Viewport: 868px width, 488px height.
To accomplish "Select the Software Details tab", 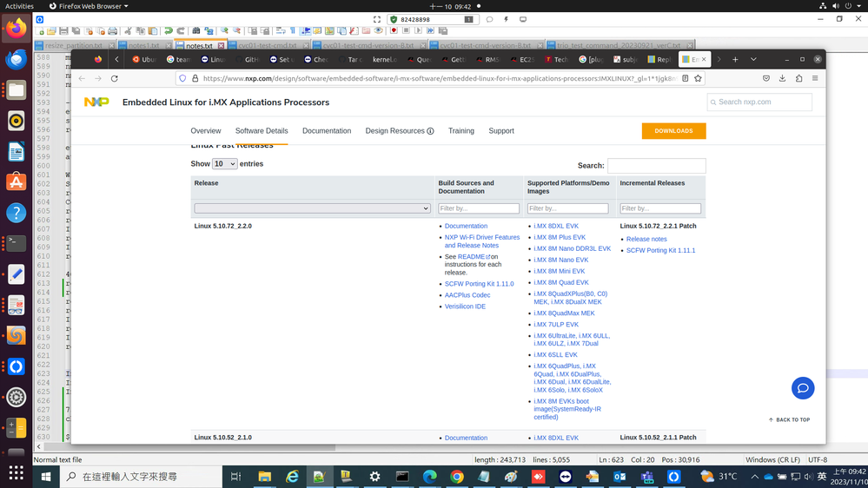I will pos(262,131).
